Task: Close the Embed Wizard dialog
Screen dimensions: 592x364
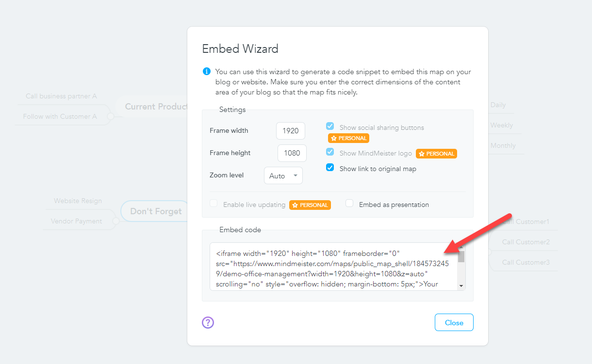Action: tap(454, 322)
